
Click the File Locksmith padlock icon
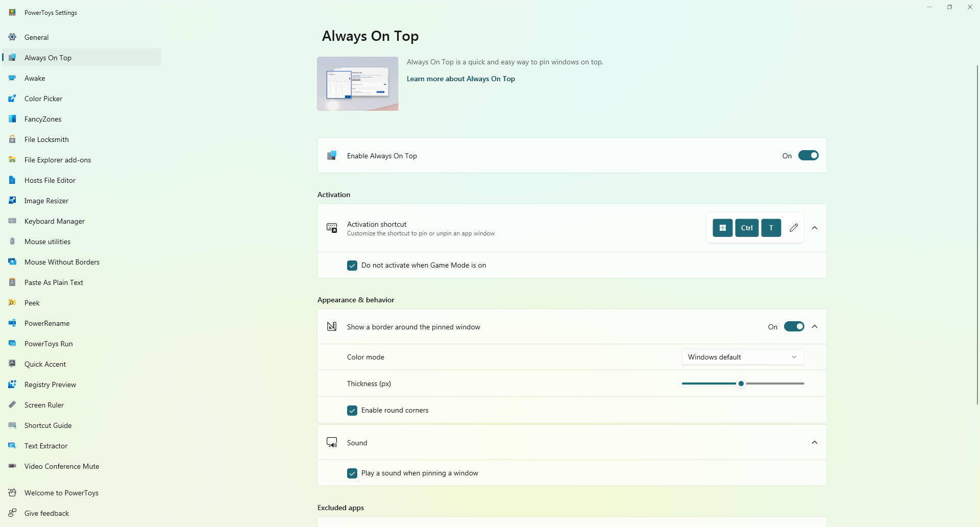point(12,139)
